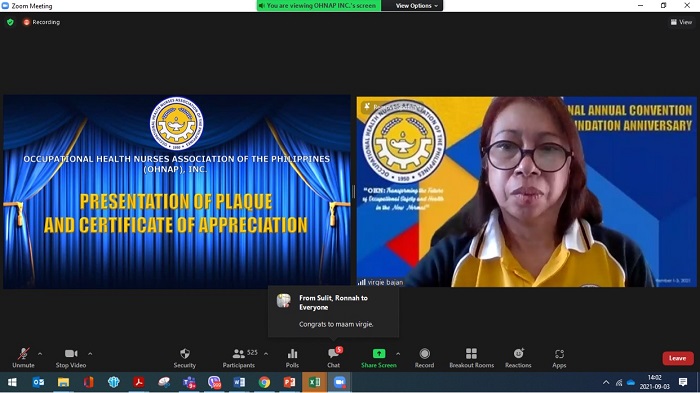Click the green Share Screen button
This screenshot has width=700, height=393.
[379, 358]
